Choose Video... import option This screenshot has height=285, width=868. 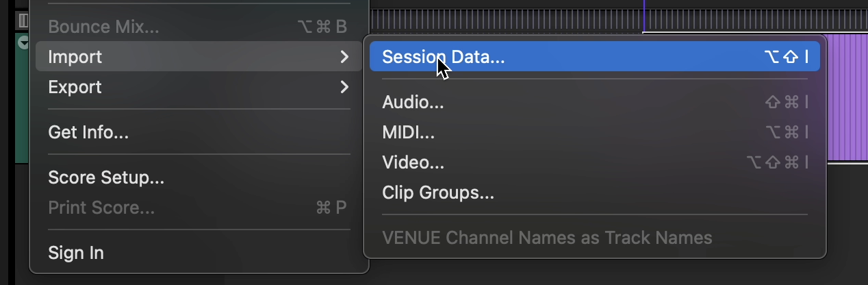click(x=413, y=162)
